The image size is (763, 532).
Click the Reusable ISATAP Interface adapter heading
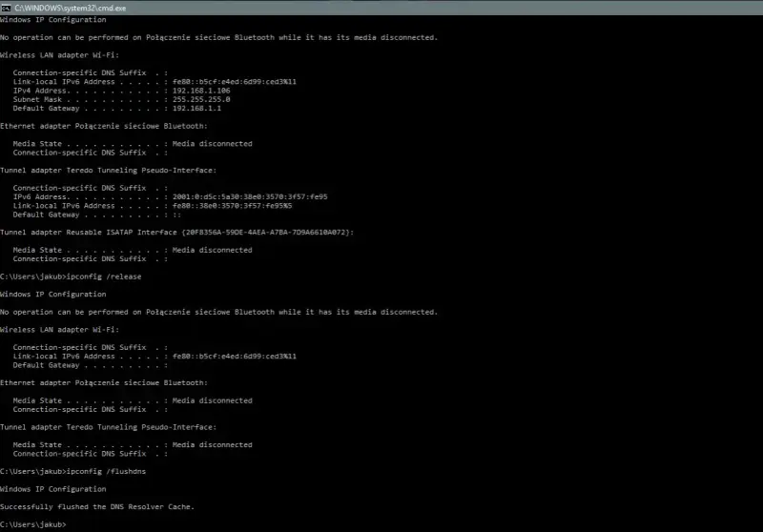[176, 233]
